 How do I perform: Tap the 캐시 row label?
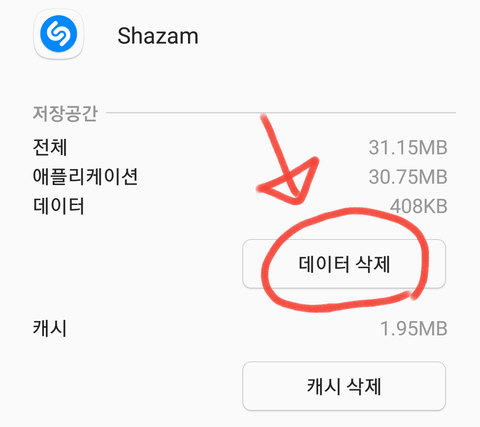pos(50,328)
